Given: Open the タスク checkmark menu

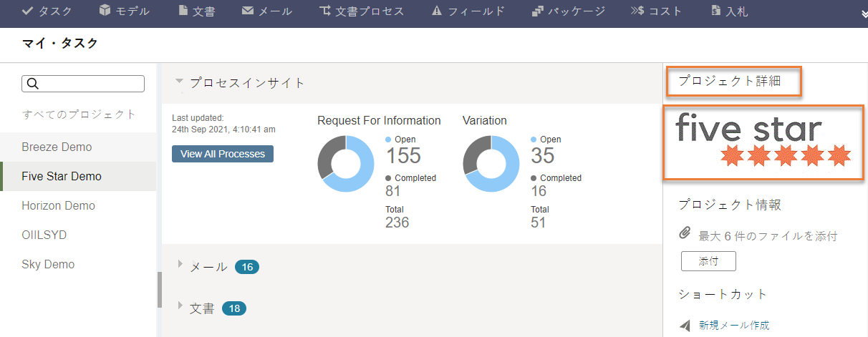Looking at the screenshot, I should click(x=47, y=11).
